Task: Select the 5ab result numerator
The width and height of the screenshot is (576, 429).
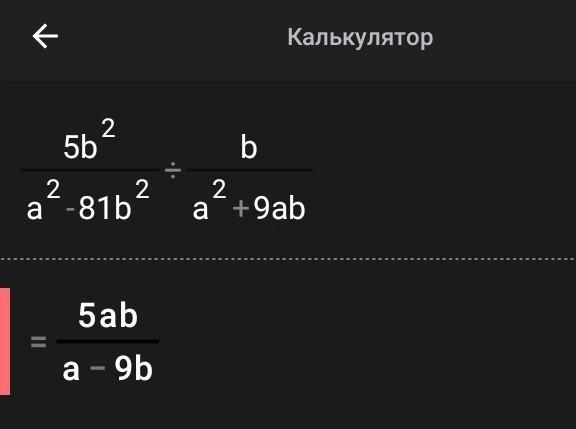Action: click(x=108, y=315)
